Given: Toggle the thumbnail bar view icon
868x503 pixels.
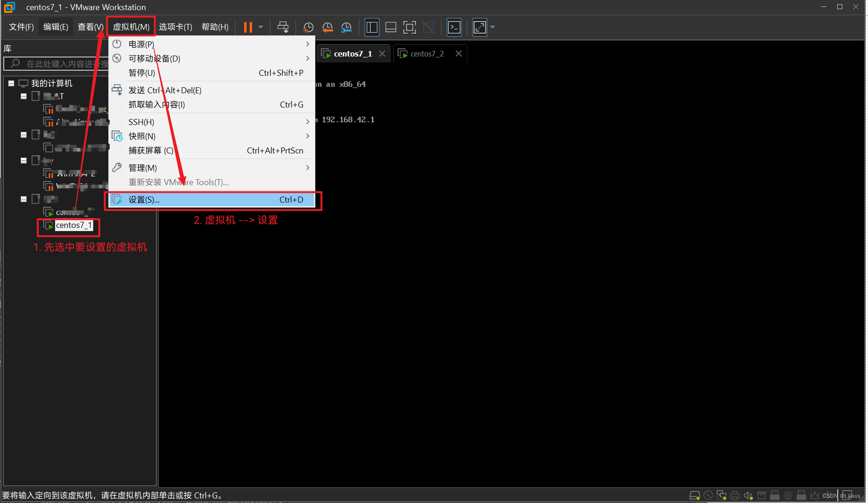Looking at the screenshot, I should 391,27.
